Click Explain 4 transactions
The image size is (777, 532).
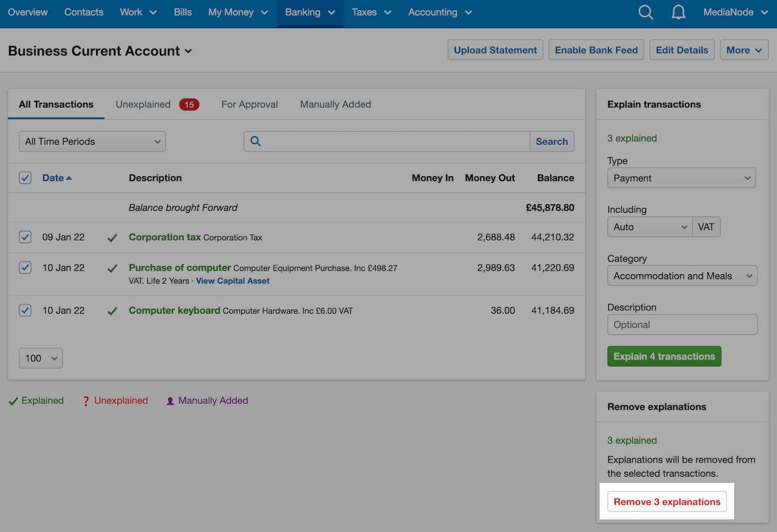(664, 356)
